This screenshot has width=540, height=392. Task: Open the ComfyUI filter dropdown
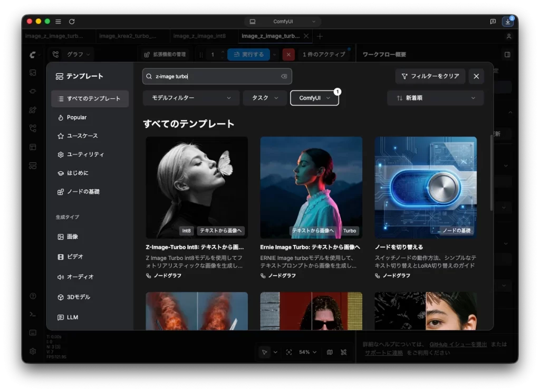314,98
